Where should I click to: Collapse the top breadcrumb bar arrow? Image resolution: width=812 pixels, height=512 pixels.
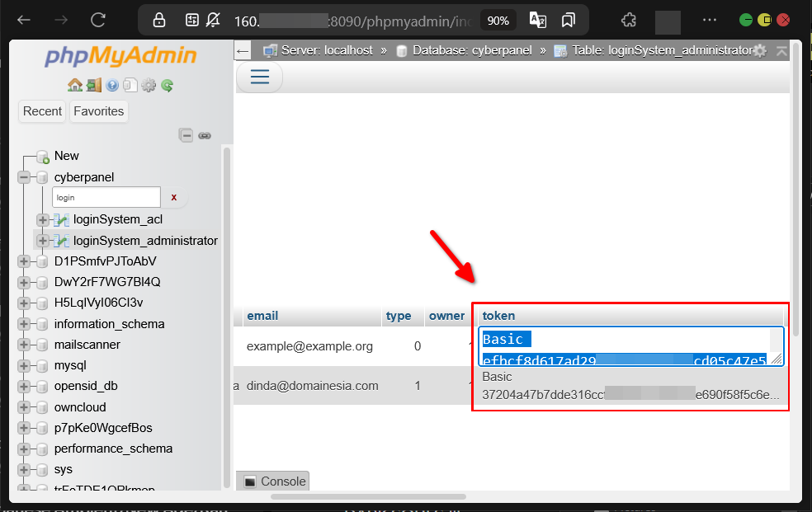[x=781, y=50]
